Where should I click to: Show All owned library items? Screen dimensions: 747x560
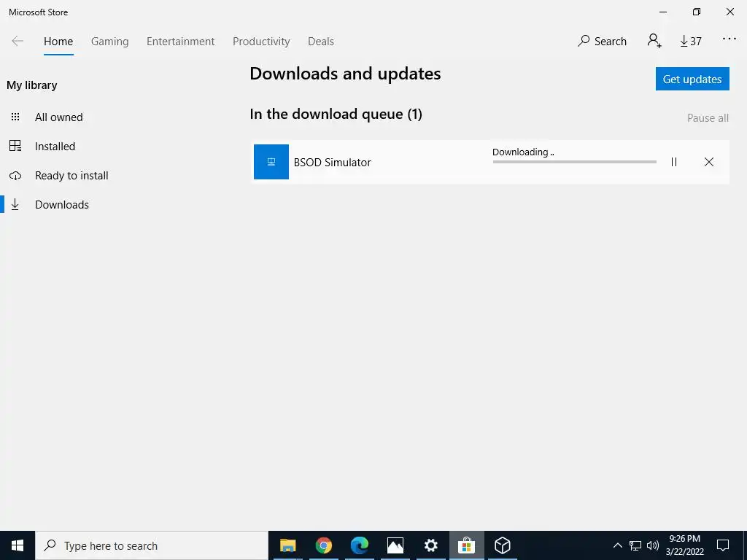click(x=58, y=117)
